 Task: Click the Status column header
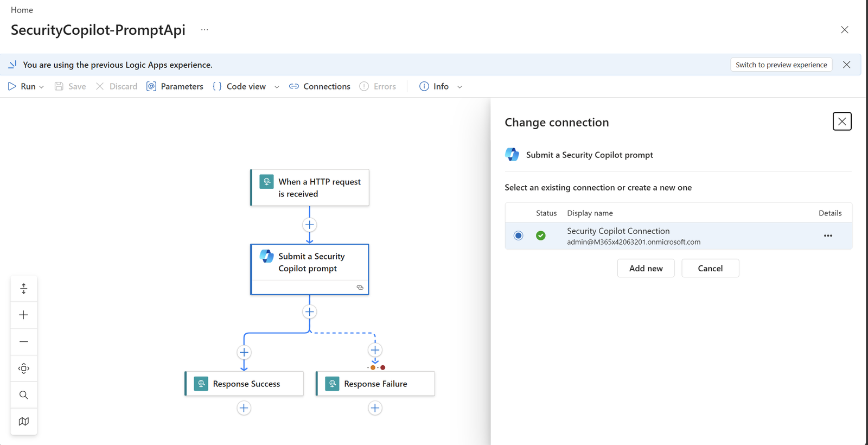pyautogui.click(x=546, y=213)
